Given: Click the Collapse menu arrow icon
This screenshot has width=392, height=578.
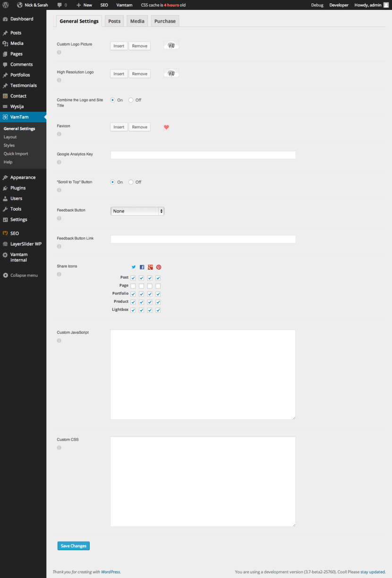Looking at the screenshot, I should pyautogui.click(x=5, y=275).
